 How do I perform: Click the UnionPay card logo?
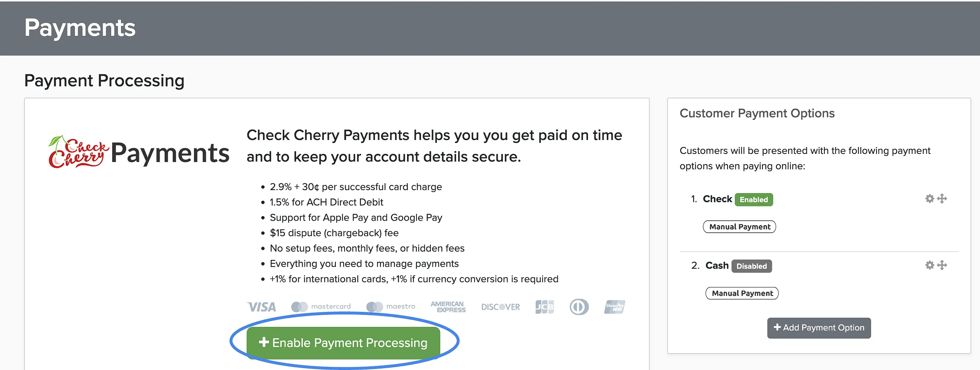pyautogui.click(x=614, y=307)
